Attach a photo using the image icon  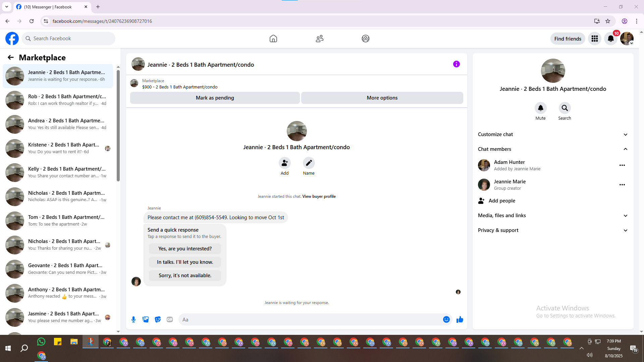tap(146, 319)
